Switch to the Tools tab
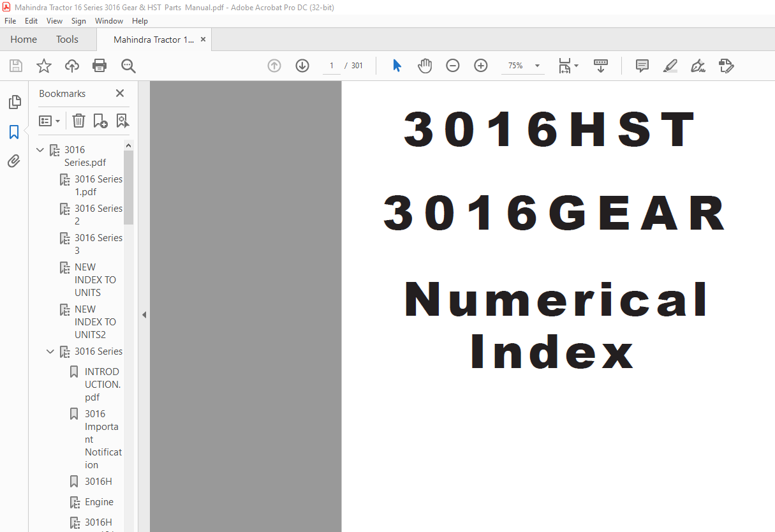Screen dimensions: 775x532 pos(67,40)
